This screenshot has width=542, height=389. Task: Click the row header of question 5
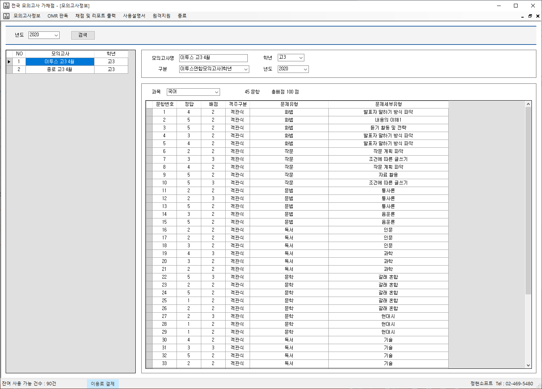click(149, 143)
